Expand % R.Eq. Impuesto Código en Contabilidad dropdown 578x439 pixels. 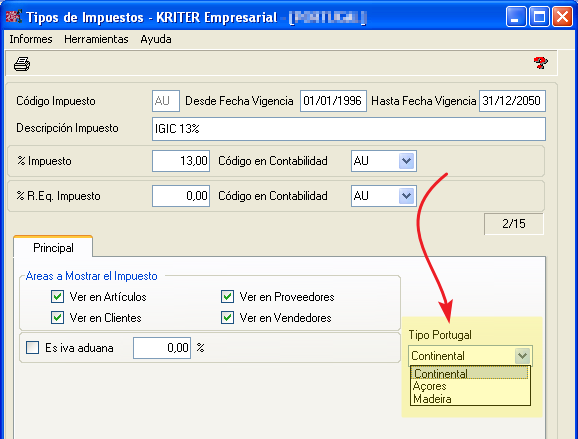[x=406, y=196]
